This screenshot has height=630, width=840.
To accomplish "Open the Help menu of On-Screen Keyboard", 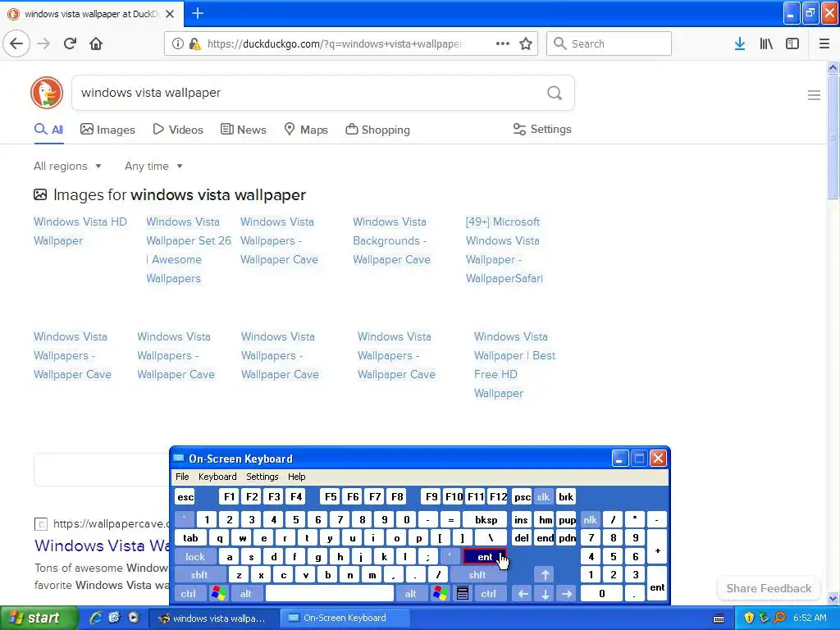I will pos(296,477).
